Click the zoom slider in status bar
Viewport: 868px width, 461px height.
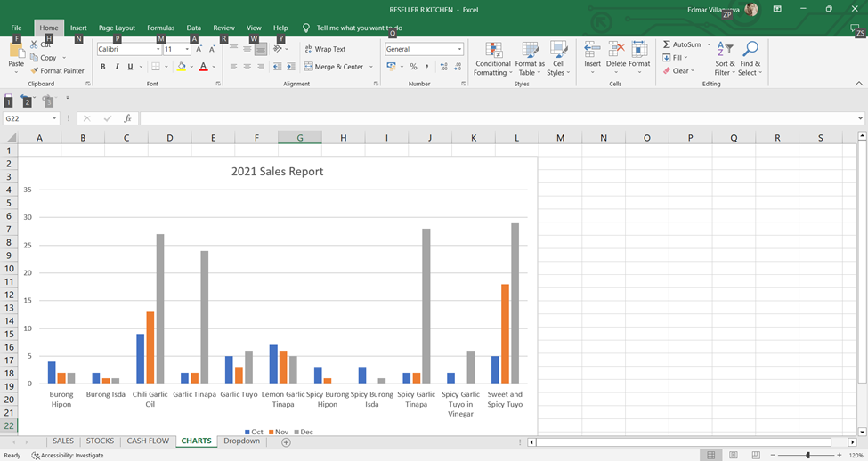(x=807, y=455)
